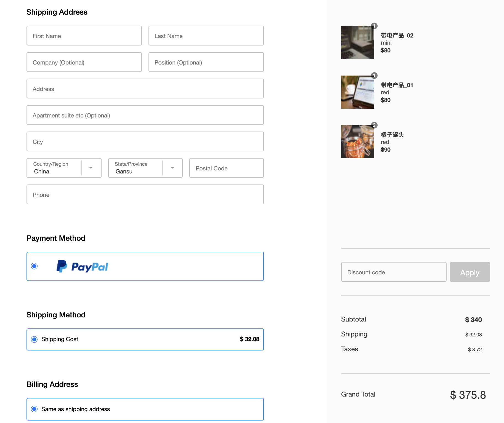
Task: Click the 带电产品_02 product thumbnail
Action: 357,42
